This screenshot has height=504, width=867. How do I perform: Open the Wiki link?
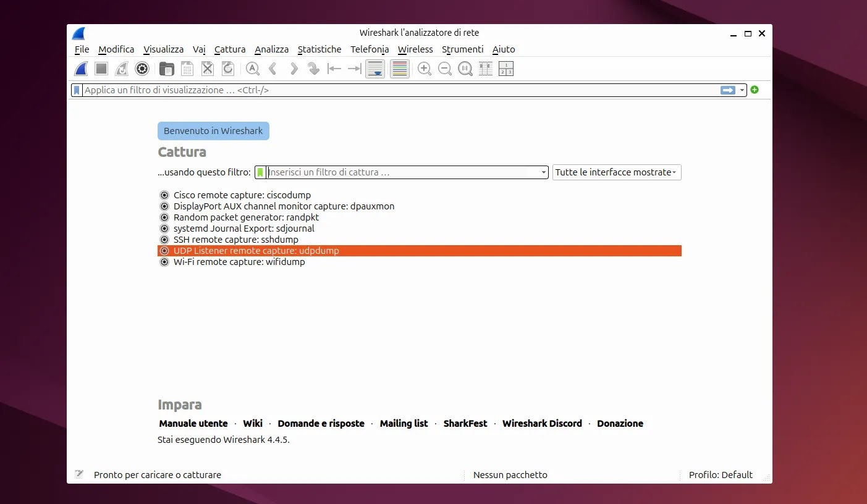pyautogui.click(x=253, y=424)
